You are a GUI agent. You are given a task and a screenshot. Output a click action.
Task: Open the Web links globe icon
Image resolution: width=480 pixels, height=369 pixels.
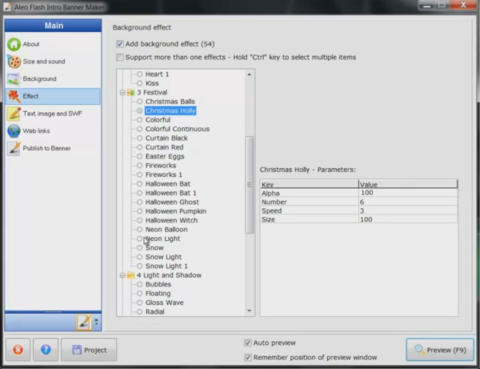(14, 131)
